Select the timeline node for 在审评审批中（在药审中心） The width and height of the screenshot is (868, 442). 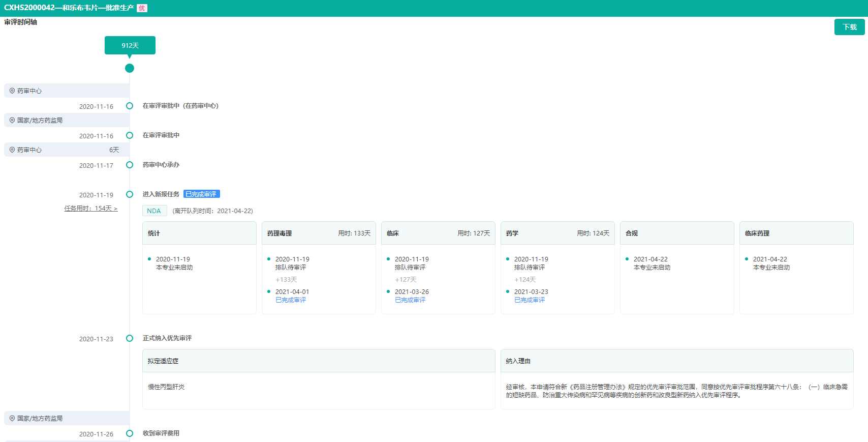[x=130, y=106]
